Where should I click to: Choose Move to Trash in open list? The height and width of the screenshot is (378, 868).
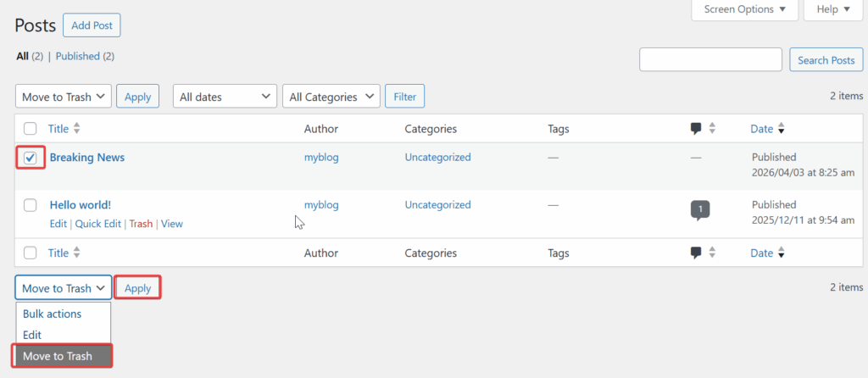coord(61,356)
